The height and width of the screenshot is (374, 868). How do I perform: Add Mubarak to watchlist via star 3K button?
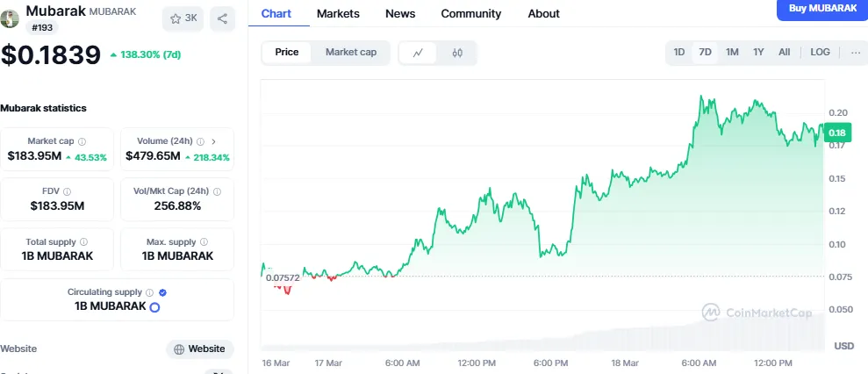pyautogui.click(x=183, y=18)
